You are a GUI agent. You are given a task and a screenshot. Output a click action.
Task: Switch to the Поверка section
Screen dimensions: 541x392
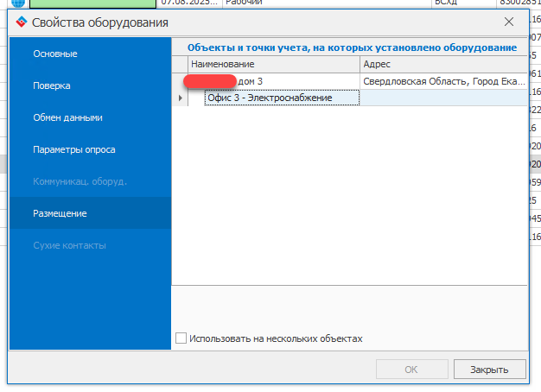(x=52, y=85)
